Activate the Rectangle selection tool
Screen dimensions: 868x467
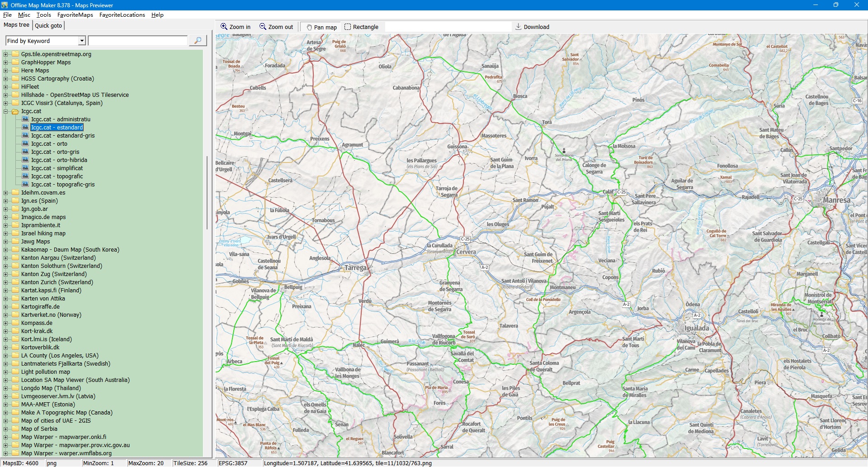348,27
